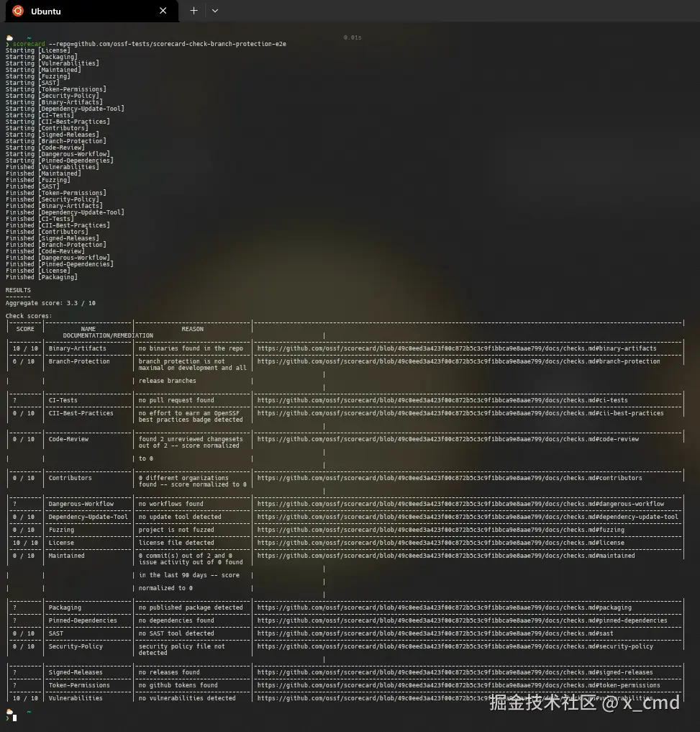Click the shell prompt at the bottom
The height and width of the screenshot is (732, 700).
tap(14, 717)
